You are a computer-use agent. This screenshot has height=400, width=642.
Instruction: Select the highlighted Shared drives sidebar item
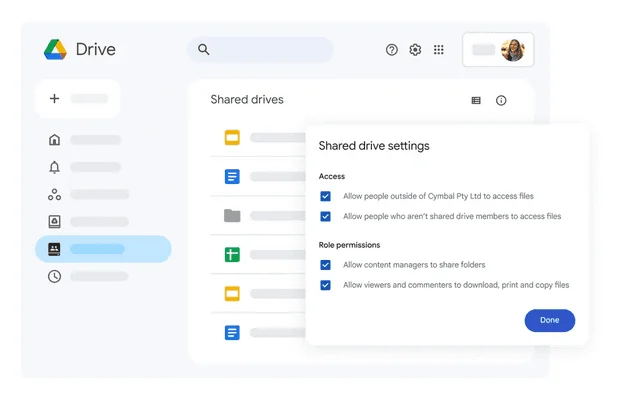[x=103, y=249]
